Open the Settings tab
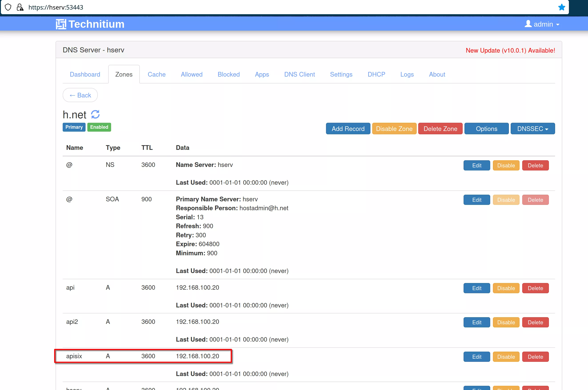588x390 pixels. [x=341, y=74]
